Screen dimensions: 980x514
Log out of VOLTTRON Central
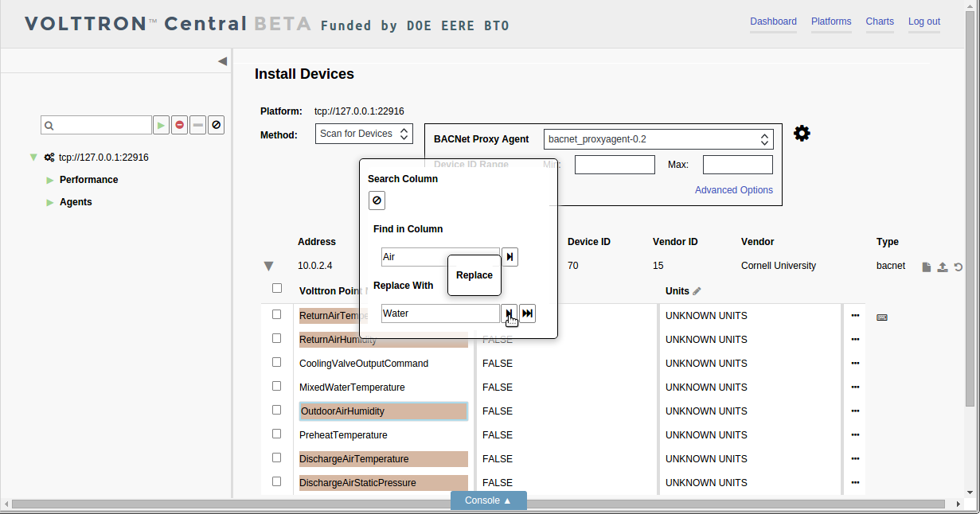[924, 21]
